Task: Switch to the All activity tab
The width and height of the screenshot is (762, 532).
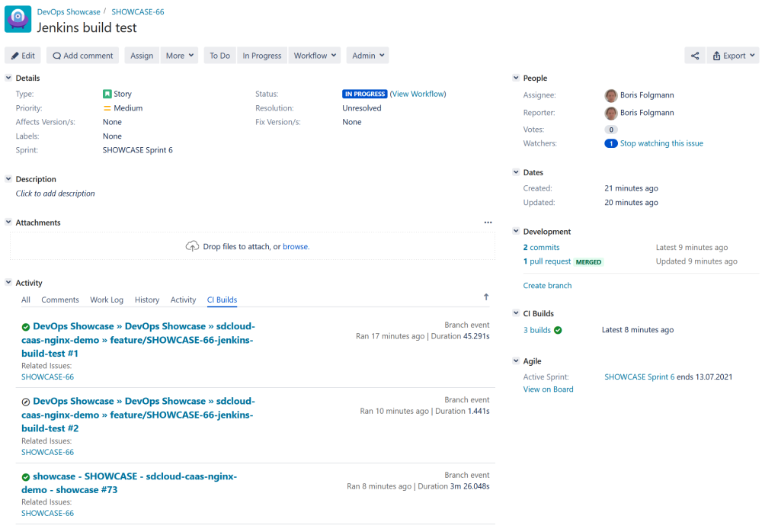Action: (26, 300)
